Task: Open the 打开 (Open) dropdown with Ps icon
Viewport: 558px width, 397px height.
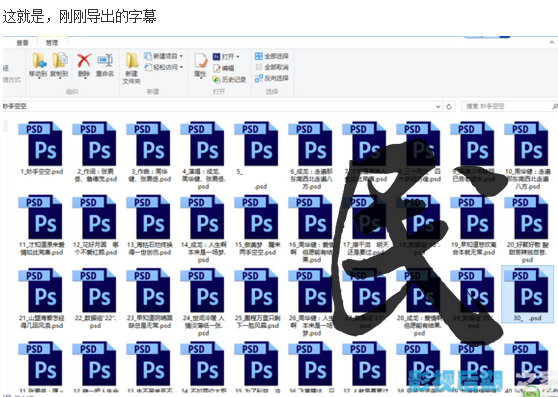Action: point(226,57)
